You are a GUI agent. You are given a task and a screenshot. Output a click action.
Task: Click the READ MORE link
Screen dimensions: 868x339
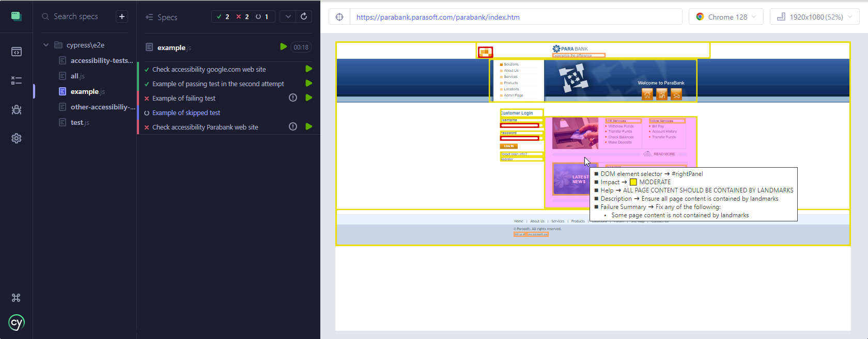click(664, 154)
